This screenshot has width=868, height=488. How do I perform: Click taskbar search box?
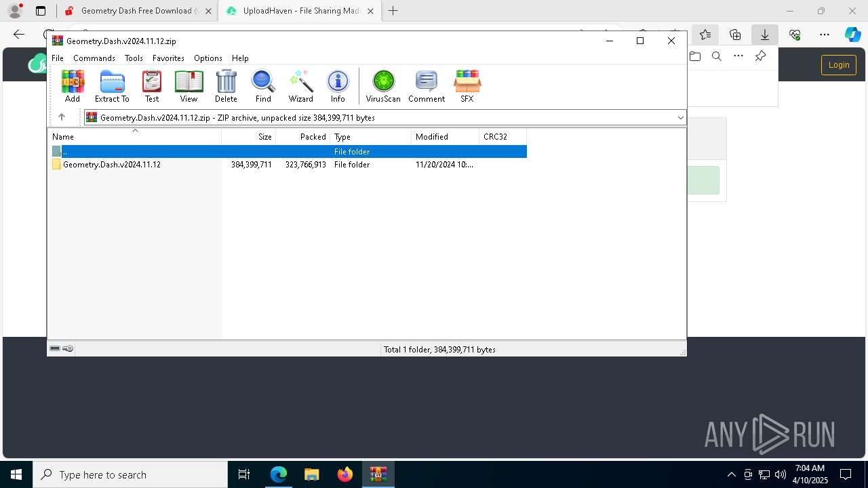click(x=130, y=474)
